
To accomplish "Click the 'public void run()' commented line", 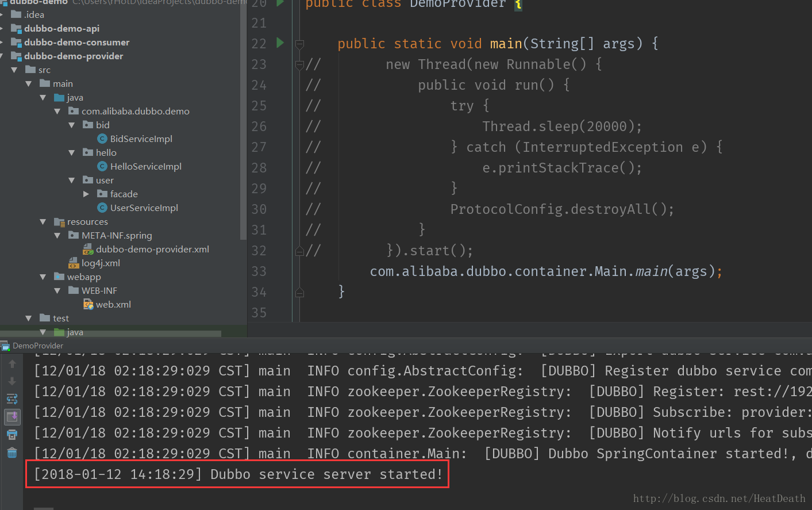I will [494, 85].
